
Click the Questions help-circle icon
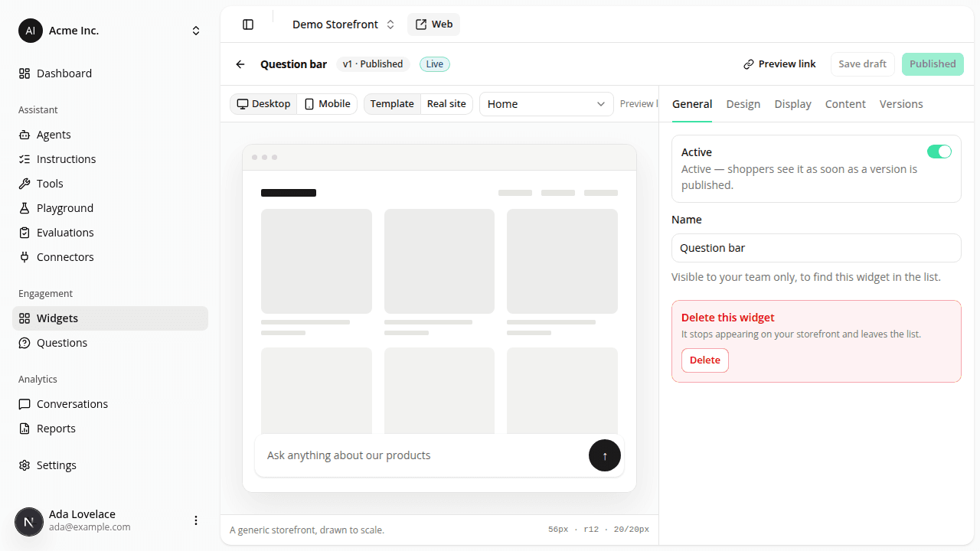(24, 343)
